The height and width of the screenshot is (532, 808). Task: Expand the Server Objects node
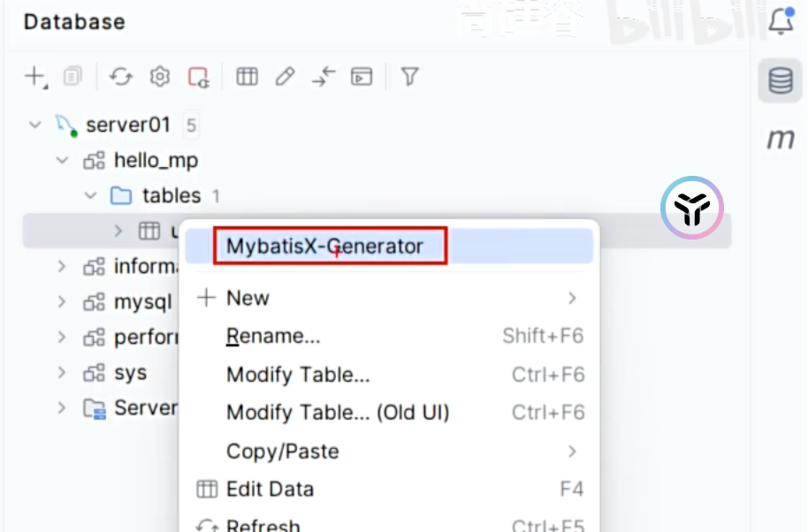point(62,408)
